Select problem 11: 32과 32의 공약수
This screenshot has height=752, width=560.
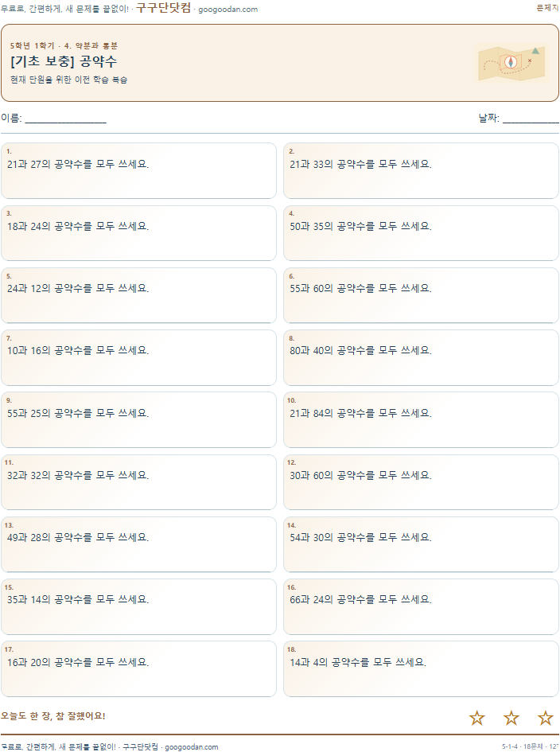(x=138, y=482)
